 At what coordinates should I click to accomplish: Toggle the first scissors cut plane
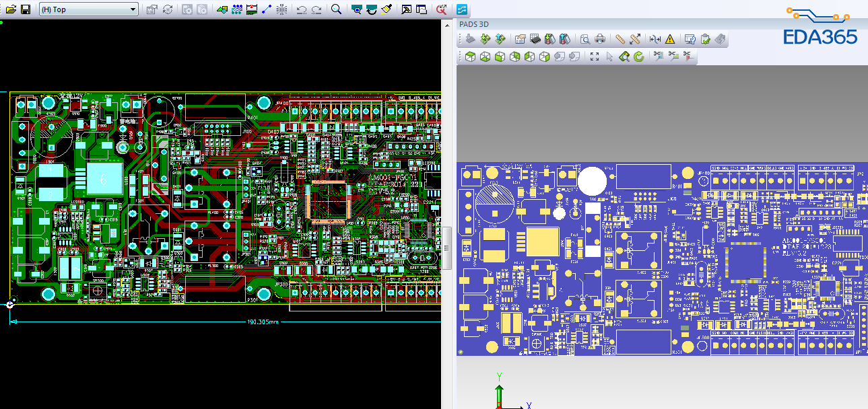658,57
